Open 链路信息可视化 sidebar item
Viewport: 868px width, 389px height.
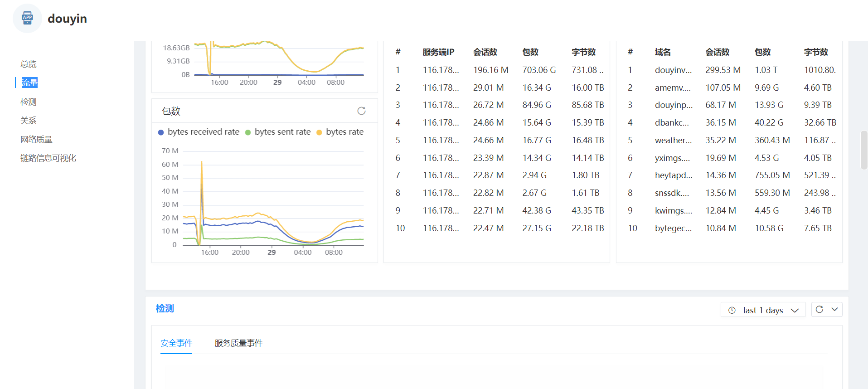click(x=48, y=158)
